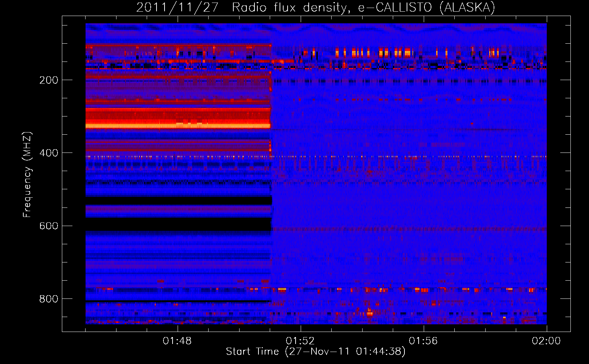Click the 01:52 time tick label
589x364 pixels.
coord(300,341)
